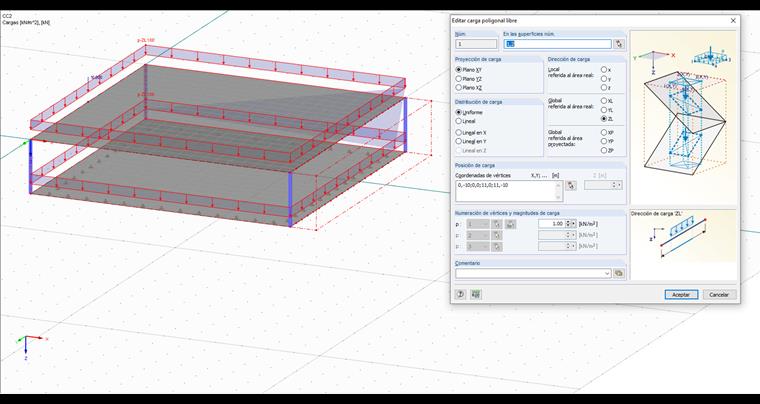Click the vertex pick icon in row 2

496,235
